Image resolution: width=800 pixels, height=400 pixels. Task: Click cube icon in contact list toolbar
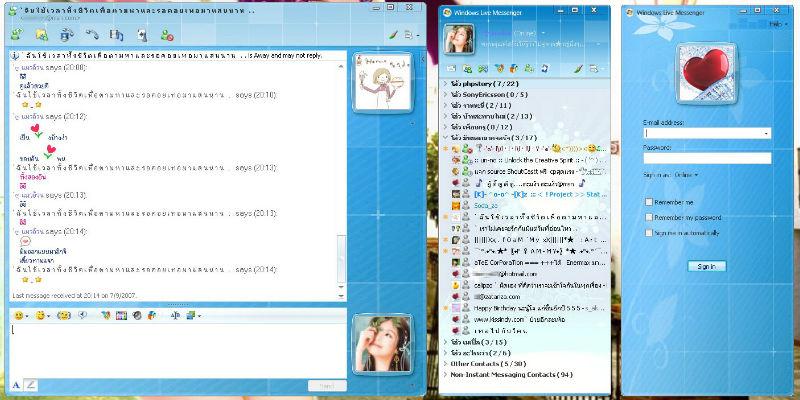pyautogui.click(x=514, y=68)
